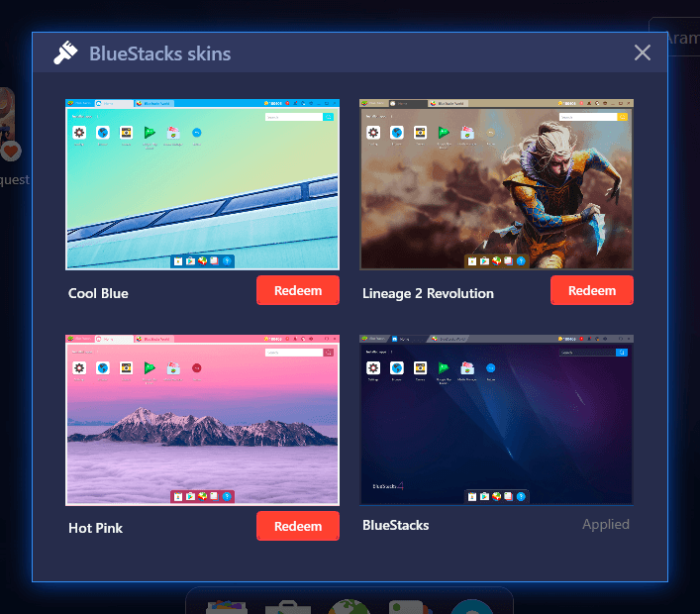Screen dimensions: 700x614
Task: Click the 'Hot Pink' skin name
Action: click(95, 528)
